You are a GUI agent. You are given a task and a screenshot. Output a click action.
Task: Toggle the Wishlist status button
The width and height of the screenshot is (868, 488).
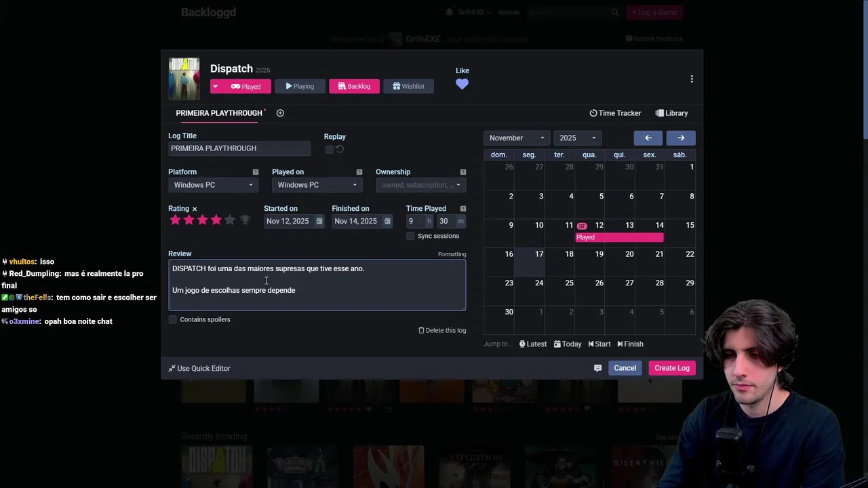408,86
